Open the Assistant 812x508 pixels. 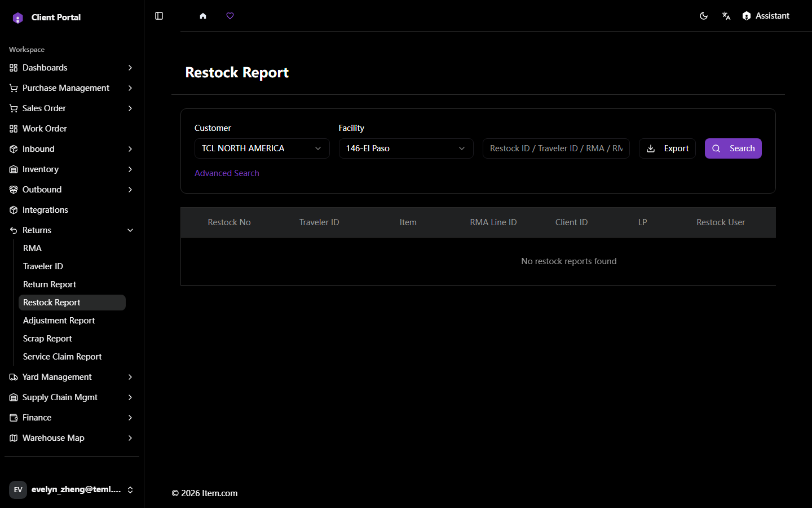766,16
